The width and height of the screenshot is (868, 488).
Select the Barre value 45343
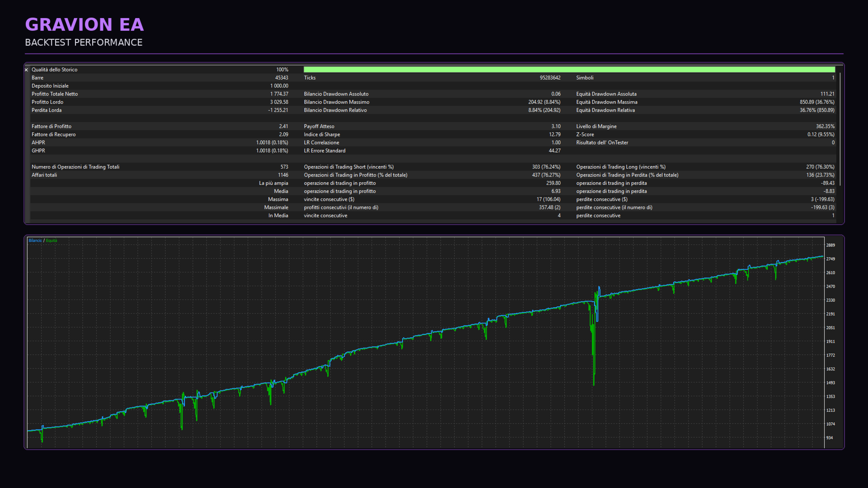(x=282, y=78)
